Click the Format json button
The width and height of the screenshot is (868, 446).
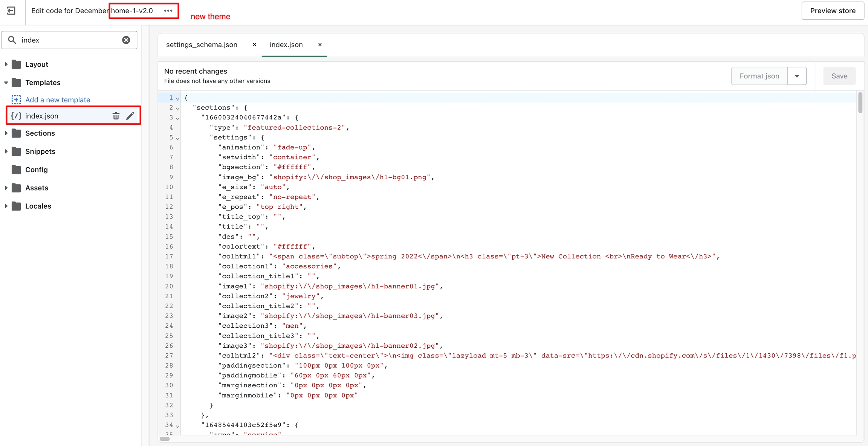point(759,76)
